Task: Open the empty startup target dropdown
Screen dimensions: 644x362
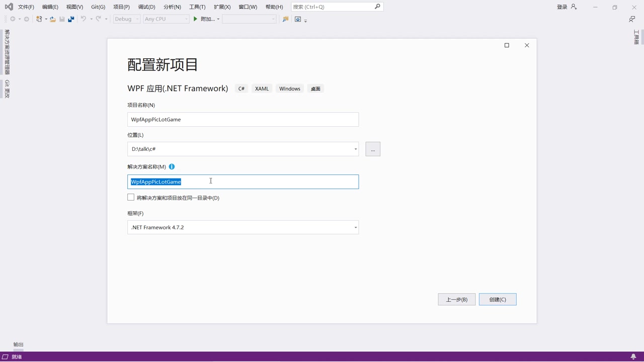Action: point(249,19)
